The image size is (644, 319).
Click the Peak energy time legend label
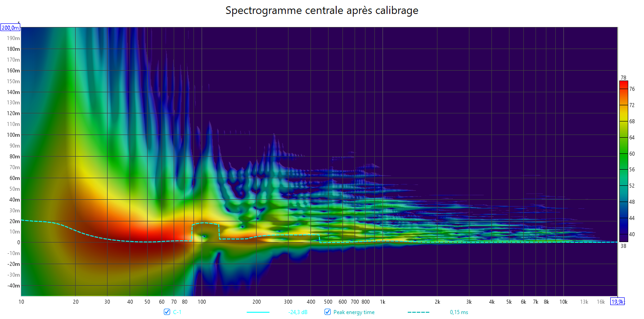pos(354,312)
